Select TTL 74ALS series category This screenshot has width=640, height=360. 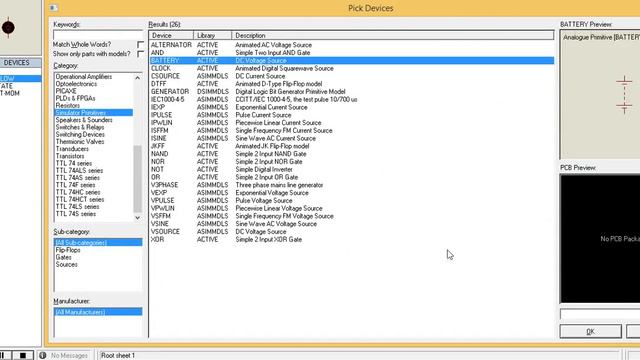[93, 170]
